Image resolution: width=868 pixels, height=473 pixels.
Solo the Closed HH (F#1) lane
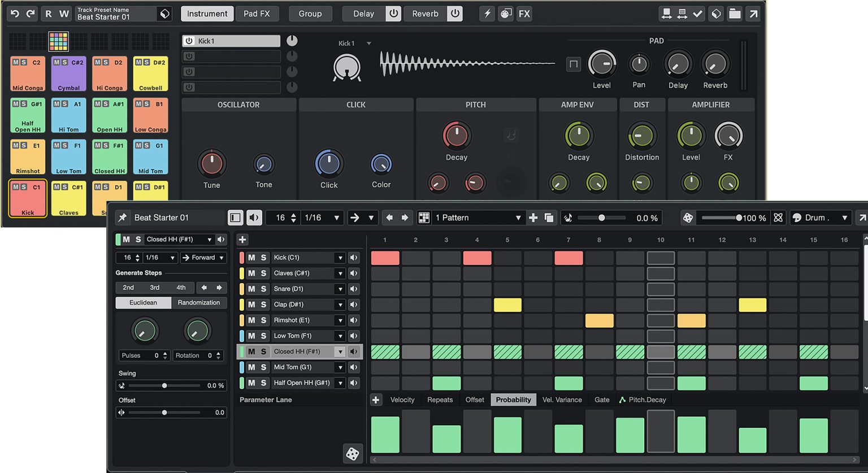point(264,351)
